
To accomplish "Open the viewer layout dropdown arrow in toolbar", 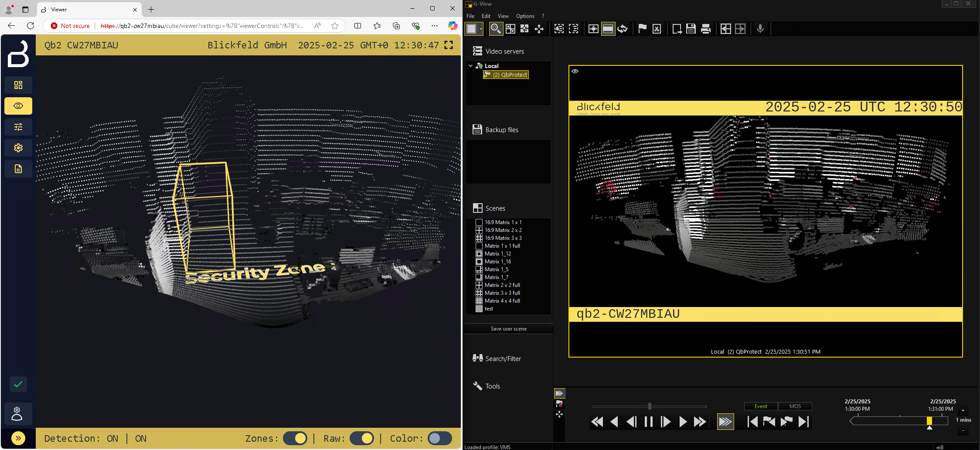I will tap(481, 29).
